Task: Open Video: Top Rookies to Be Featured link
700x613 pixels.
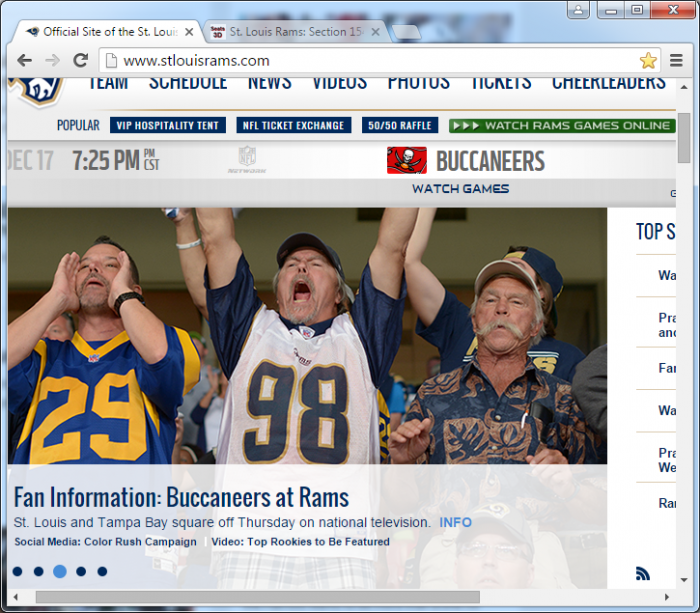Action: (x=300, y=542)
